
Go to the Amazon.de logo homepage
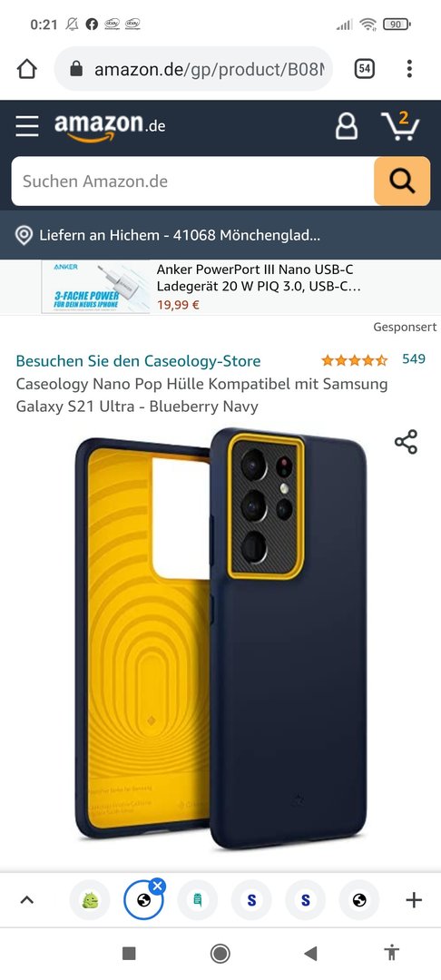tap(110, 125)
